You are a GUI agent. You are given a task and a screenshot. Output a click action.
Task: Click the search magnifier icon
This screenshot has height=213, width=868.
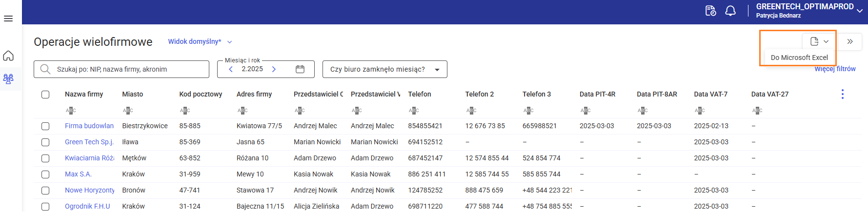[x=45, y=69]
